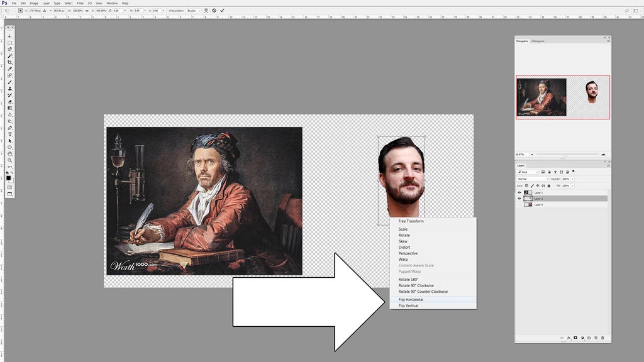The width and height of the screenshot is (644, 362).
Task: Toggle maintain aspect ratio link
Action: [x=87, y=11]
